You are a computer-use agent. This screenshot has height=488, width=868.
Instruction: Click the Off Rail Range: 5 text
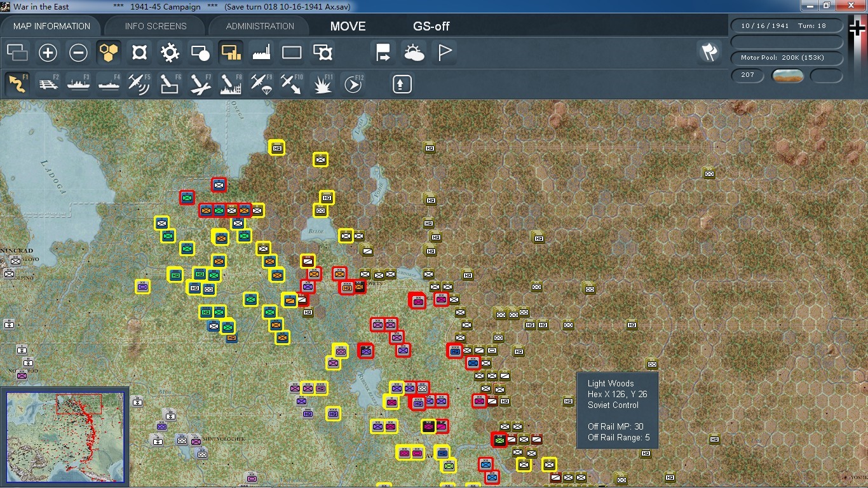[618, 437]
